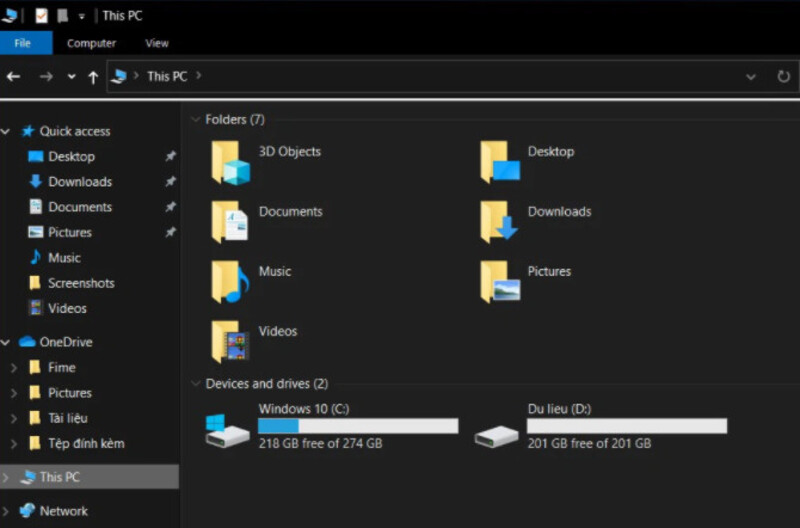Open the recent locations dropdown arrow
The width and height of the screenshot is (800, 528).
pos(71,77)
